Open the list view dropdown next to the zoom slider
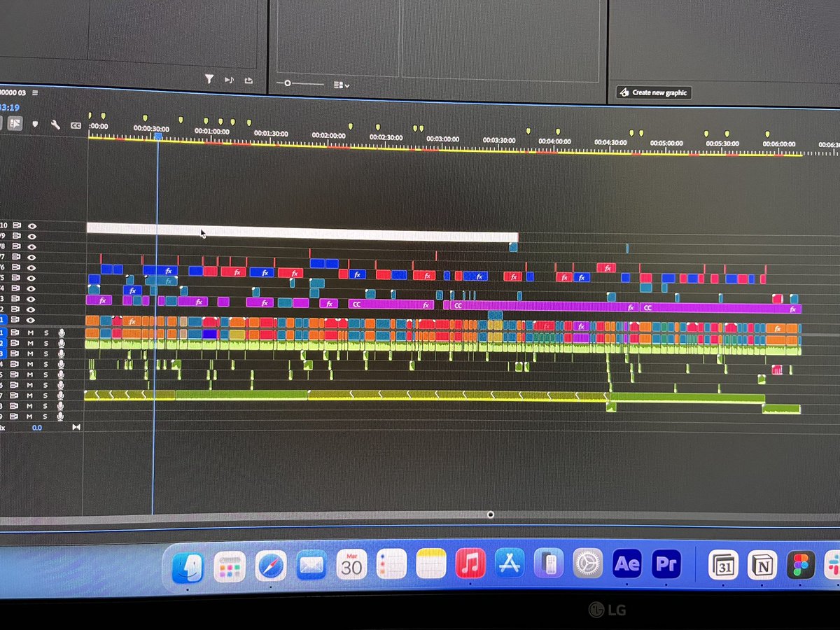 click(342, 85)
